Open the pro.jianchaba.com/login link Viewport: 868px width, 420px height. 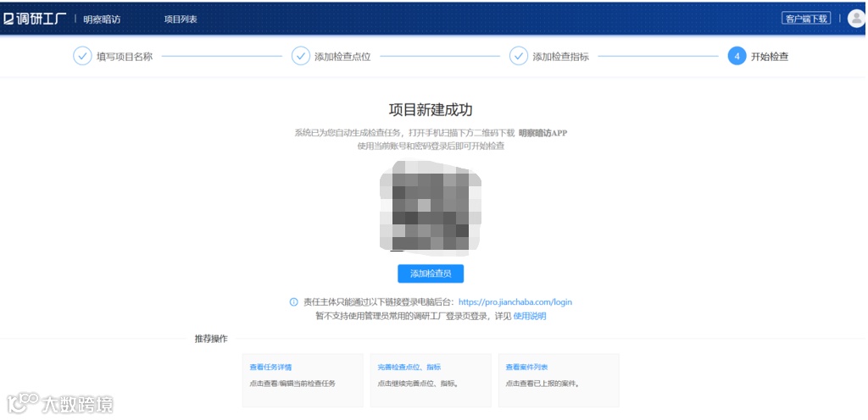click(515, 302)
